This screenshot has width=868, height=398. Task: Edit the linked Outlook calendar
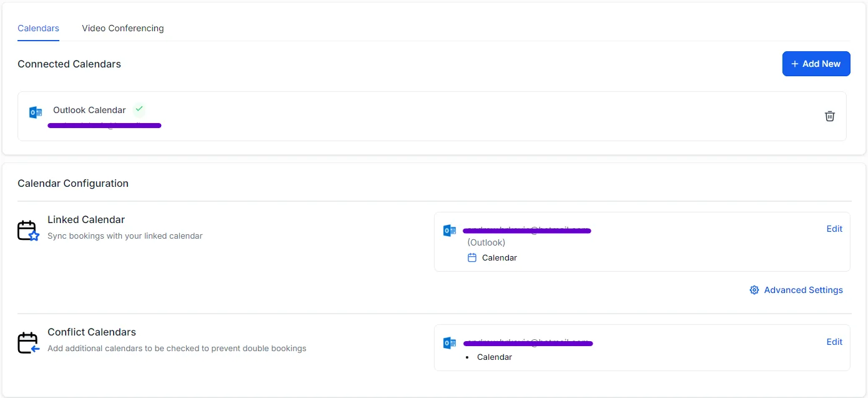(x=834, y=229)
